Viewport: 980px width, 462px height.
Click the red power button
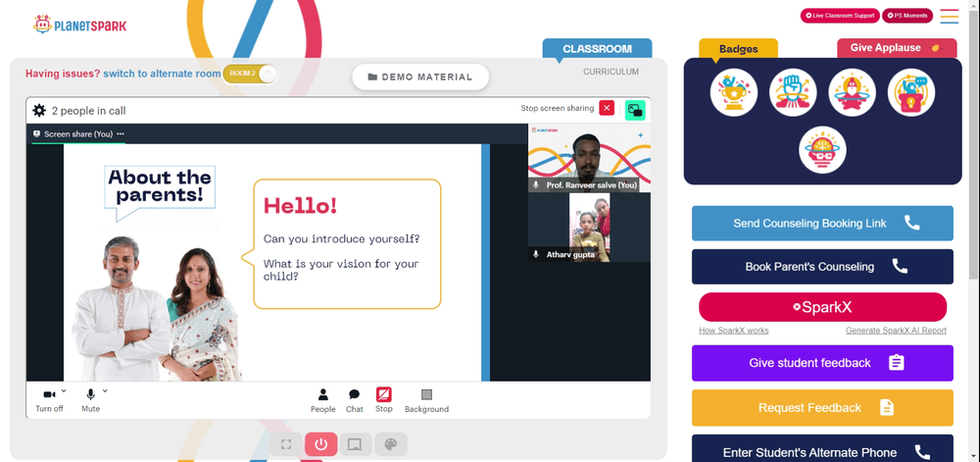321,444
